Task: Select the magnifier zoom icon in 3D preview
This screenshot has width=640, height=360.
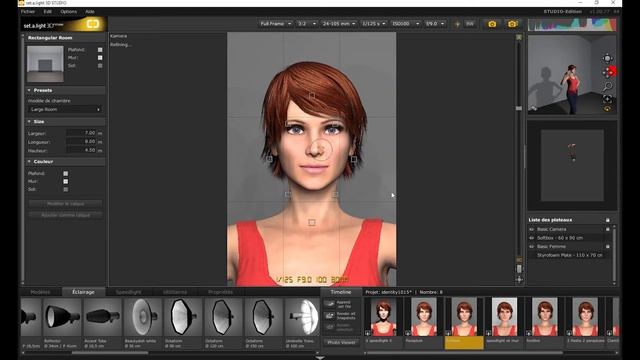Action: point(607,86)
